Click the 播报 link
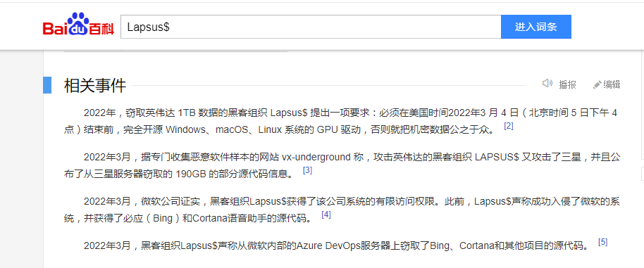This screenshot has height=268, width=644. pyautogui.click(x=567, y=85)
